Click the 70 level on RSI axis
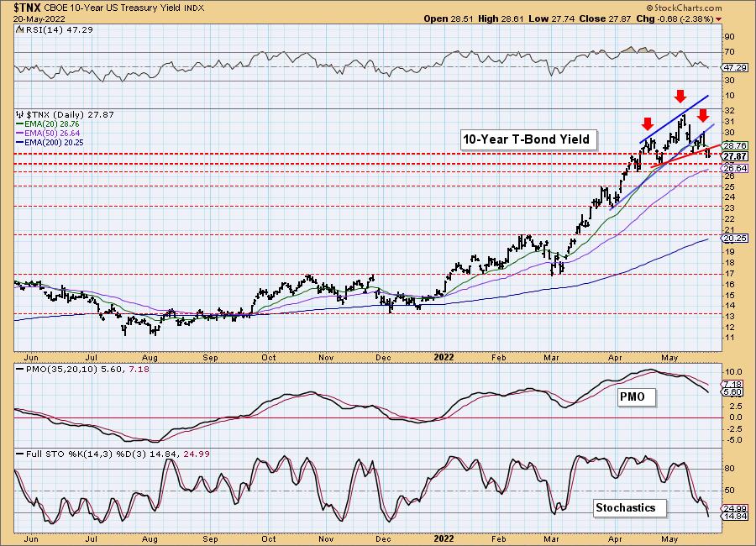The image size is (756, 546). (x=729, y=51)
